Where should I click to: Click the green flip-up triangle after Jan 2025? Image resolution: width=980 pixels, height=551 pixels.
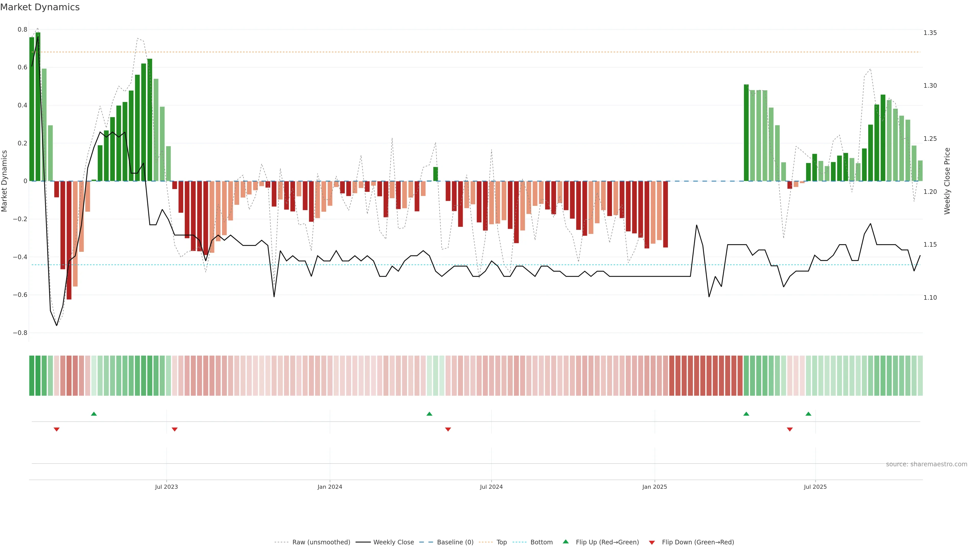(x=746, y=414)
